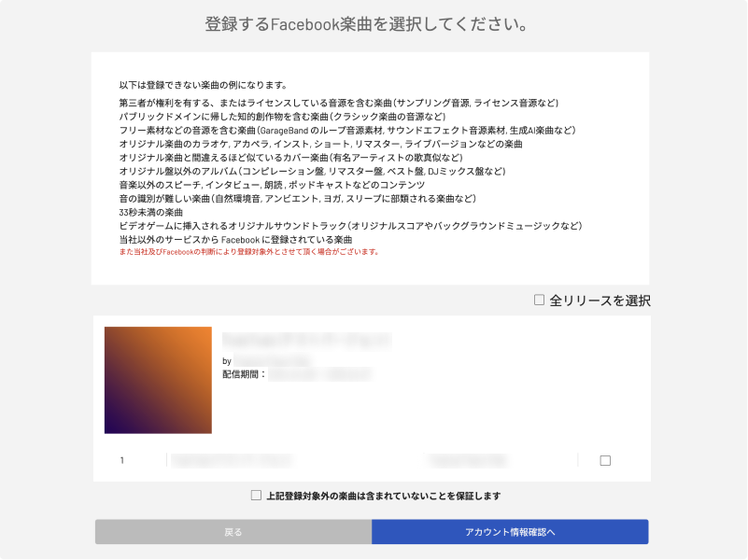Tick the checkbox on track row 1
This screenshot has height=560, width=748.
pos(605,460)
